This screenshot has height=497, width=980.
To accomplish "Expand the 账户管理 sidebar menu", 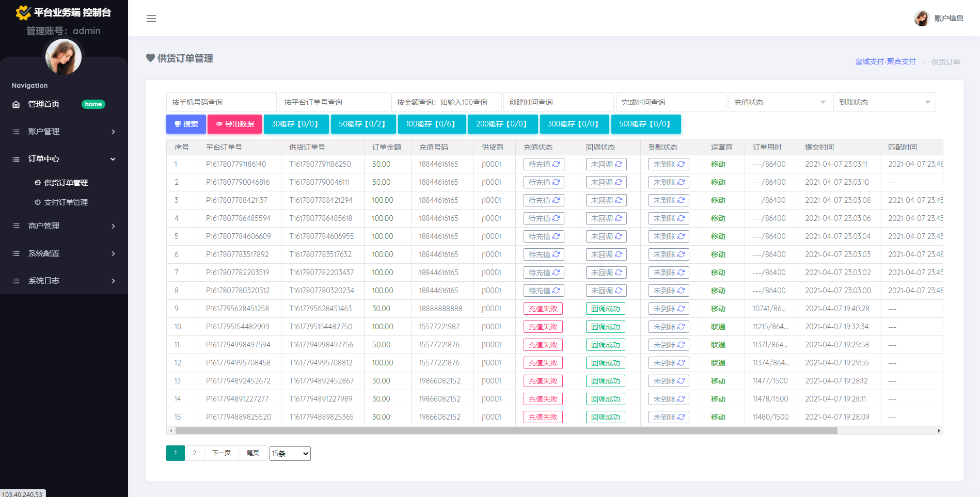I will (64, 132).
